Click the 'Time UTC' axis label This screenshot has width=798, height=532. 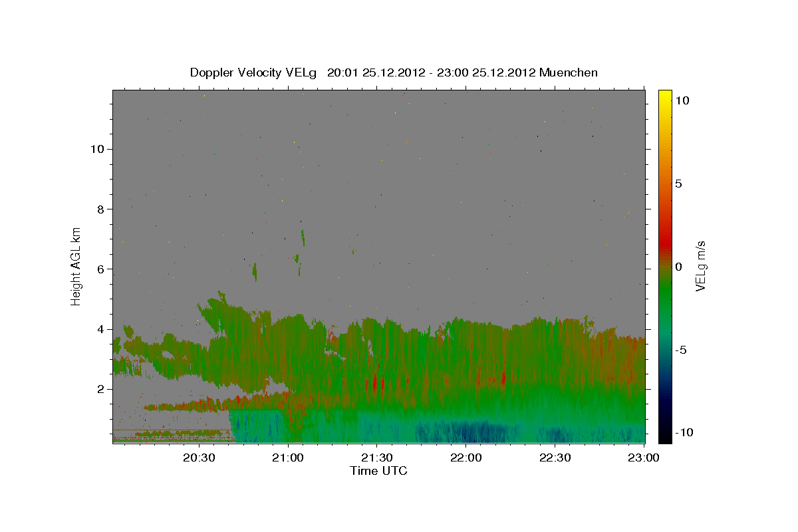[x=378, y=471]
